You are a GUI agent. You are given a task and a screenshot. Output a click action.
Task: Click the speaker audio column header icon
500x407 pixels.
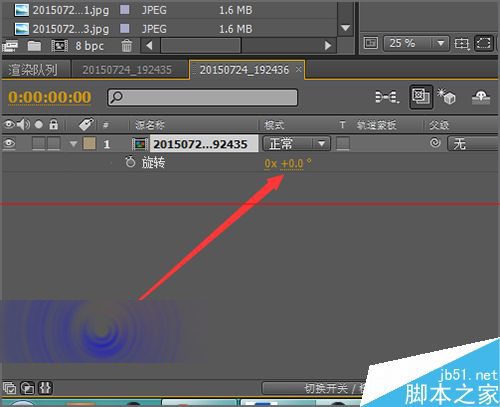pyautogui.click(x=23, y=125)
